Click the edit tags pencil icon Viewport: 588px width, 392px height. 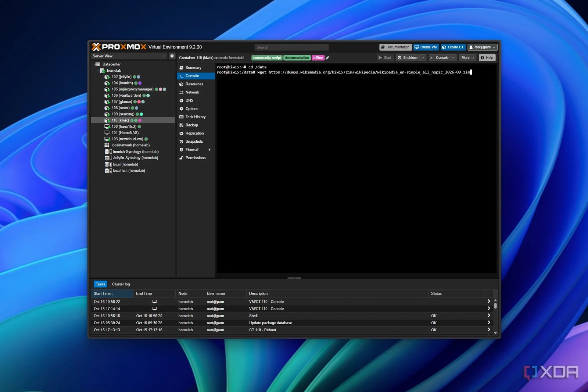click(x=327, y=58)
